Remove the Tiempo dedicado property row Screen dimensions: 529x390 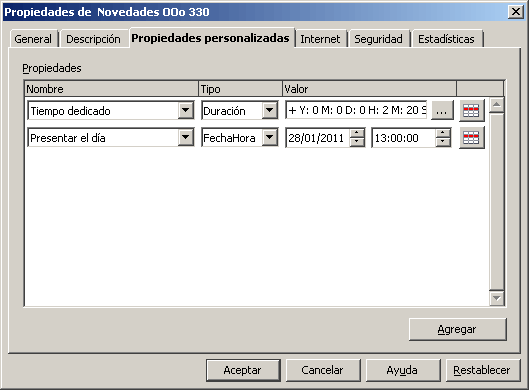point(472,110)
